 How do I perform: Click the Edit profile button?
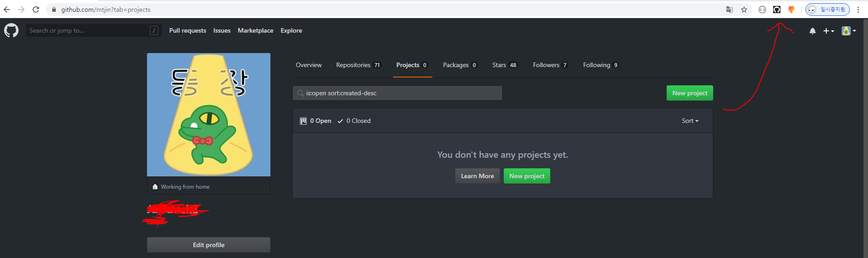(x=209, y=245)
